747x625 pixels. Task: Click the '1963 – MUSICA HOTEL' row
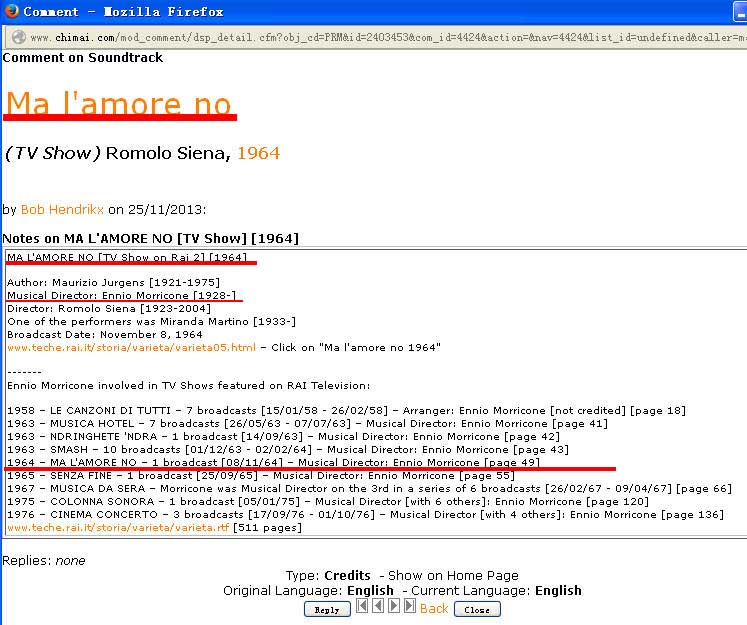pos(307,423)
